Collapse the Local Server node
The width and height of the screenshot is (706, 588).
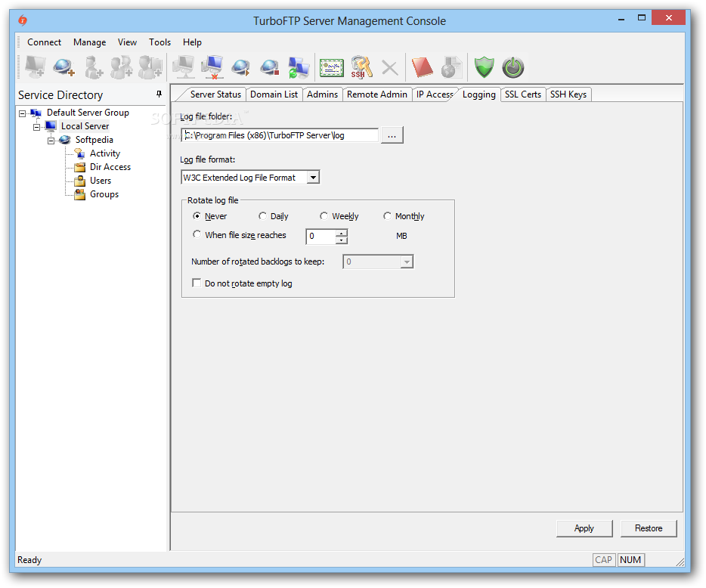[x=36, y=127]
